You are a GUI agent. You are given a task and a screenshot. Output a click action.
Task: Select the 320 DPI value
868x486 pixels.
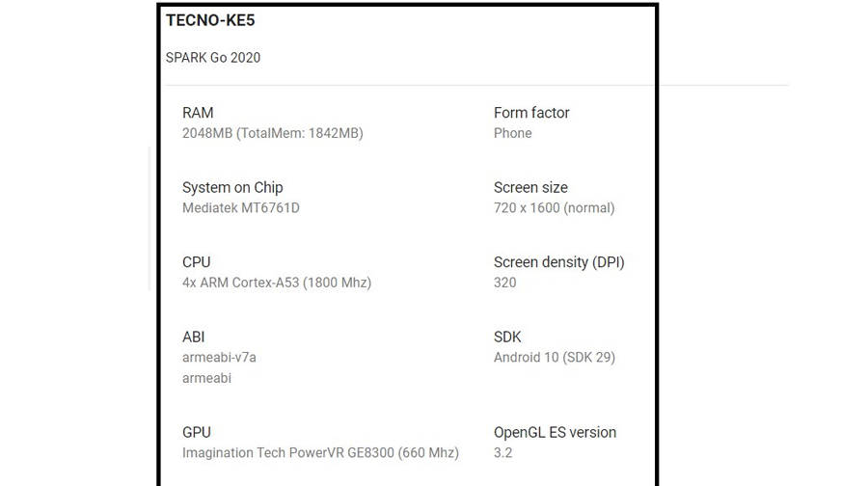[504, 283]
